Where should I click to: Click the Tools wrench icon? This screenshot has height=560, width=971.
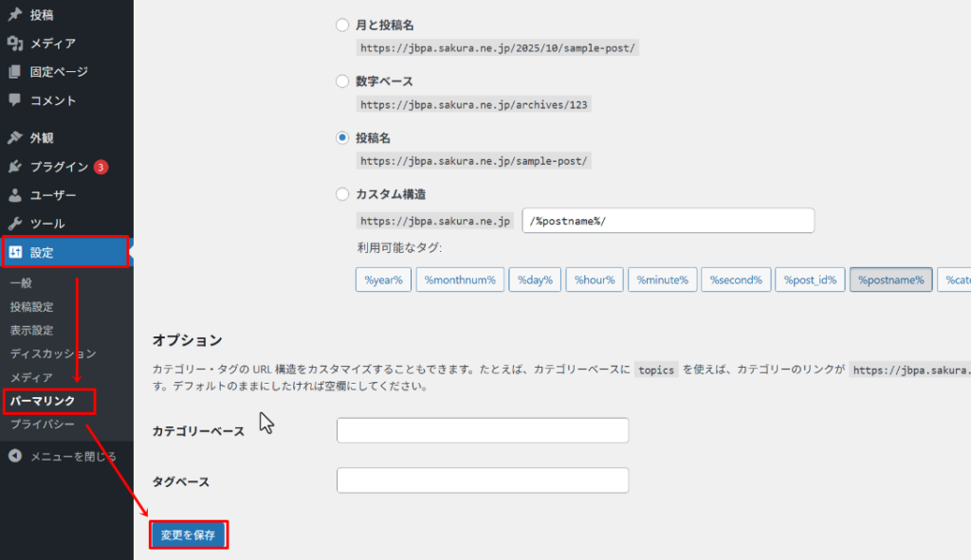[15, 224]
